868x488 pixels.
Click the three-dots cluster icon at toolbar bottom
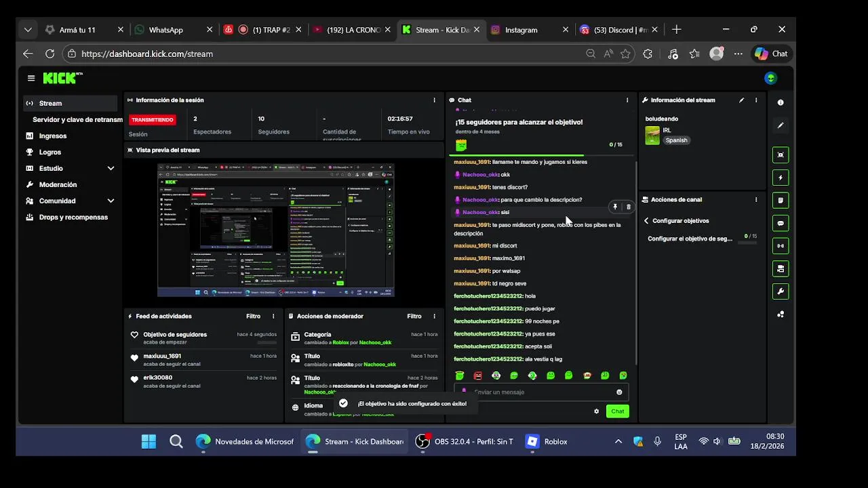pos(781,314)
